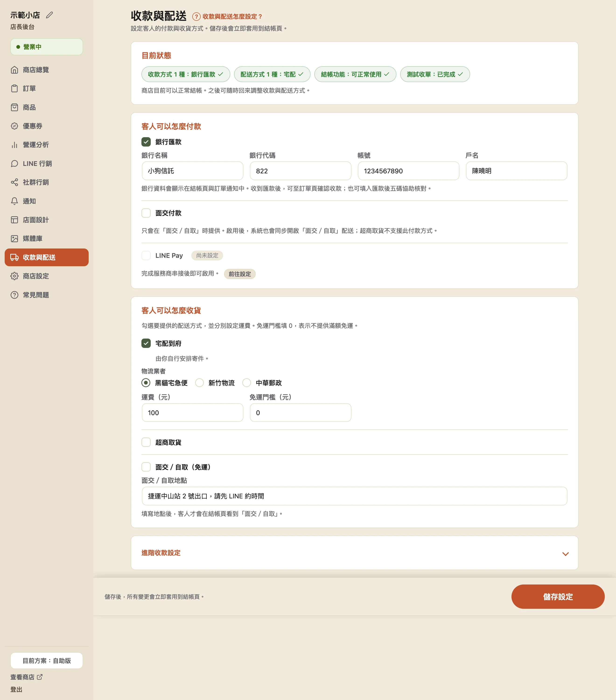Image resolution: width=616 pixels, height=700 pixels.
Task: Click the 前往設定 button for LINE Pay
Action: pyautogui.click(x=240, y=274)
